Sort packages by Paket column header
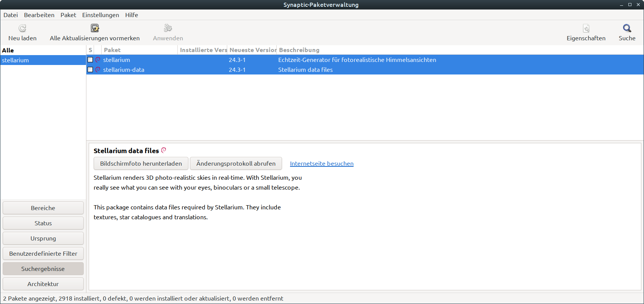The width and height of the screenshot is (644, 304). [x=140, y=50]
